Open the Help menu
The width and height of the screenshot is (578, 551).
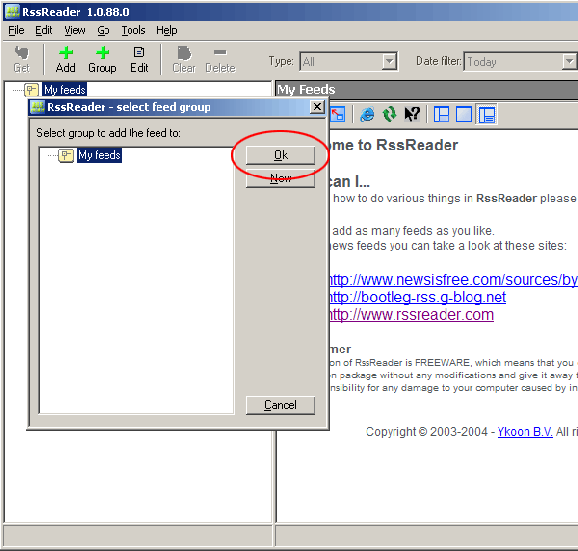pyautogui.click(x=167, y=30)
